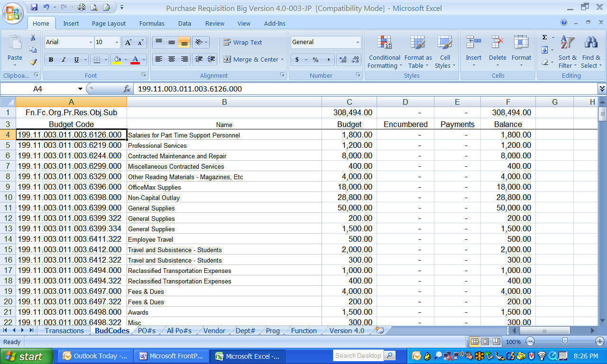Click the Paste clipboard icon

point(15,43)
